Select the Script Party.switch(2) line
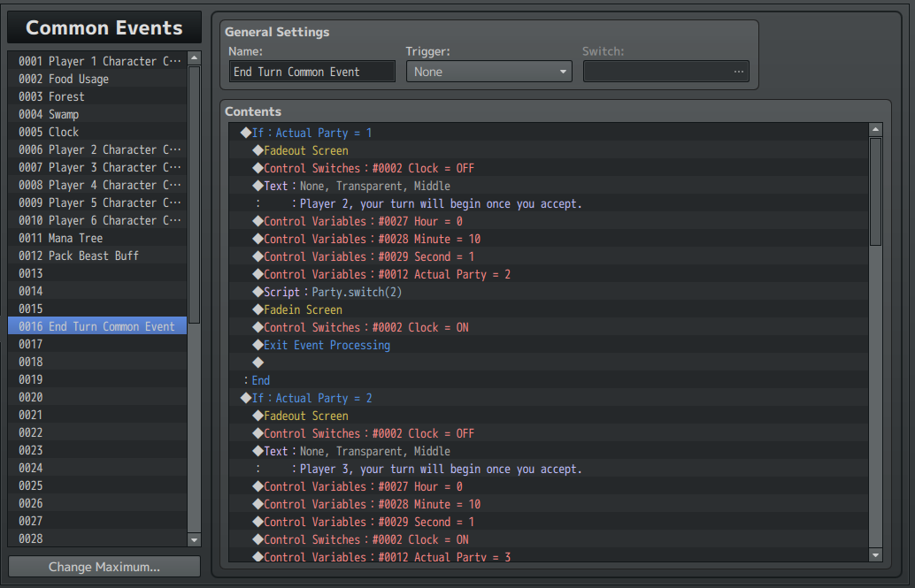The image size is (915, 588). (548, 292)
